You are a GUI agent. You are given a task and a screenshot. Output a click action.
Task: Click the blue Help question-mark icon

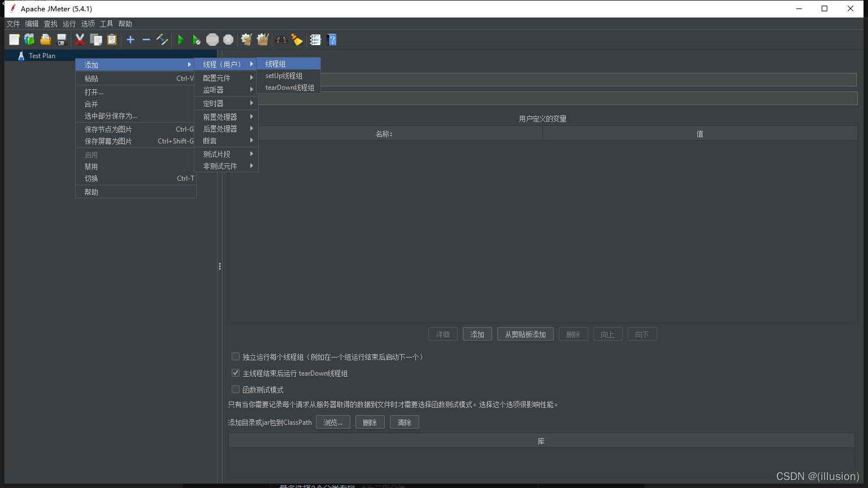coord(332,40)
